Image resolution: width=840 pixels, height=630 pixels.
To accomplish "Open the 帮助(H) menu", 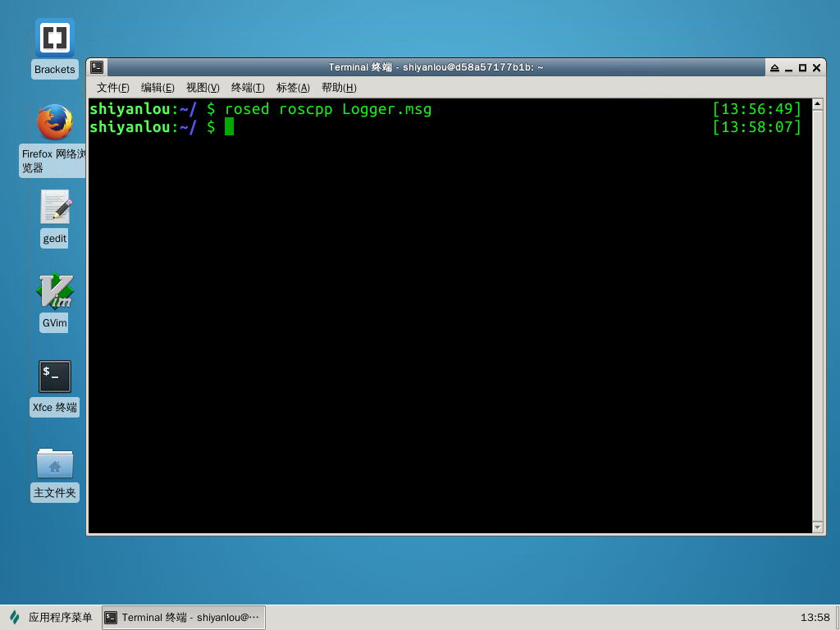I will point(339,88).
